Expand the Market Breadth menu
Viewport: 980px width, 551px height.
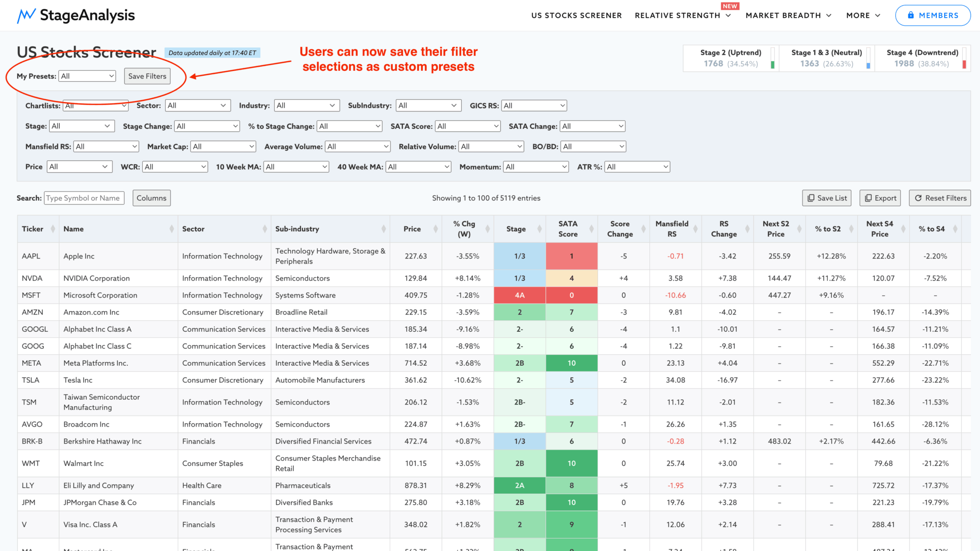click(789, 15)
